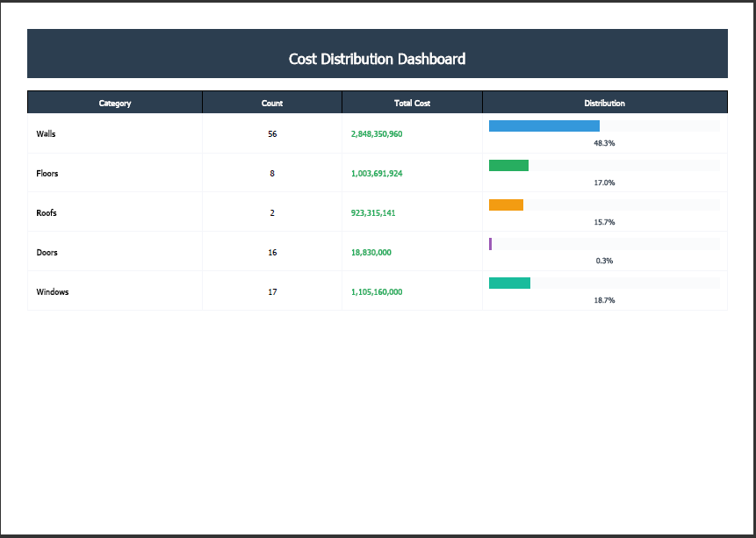
Task: Select the Windows category cell
Action: [x=115, y=291]
